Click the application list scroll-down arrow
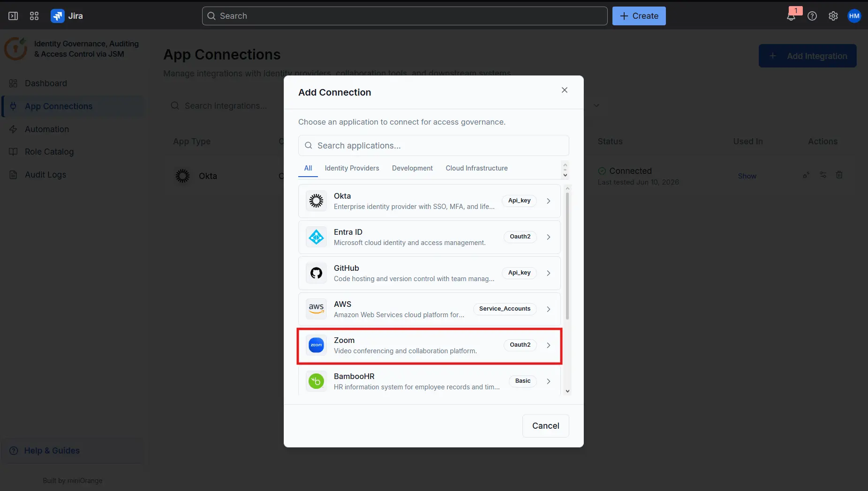 [567, 391]
